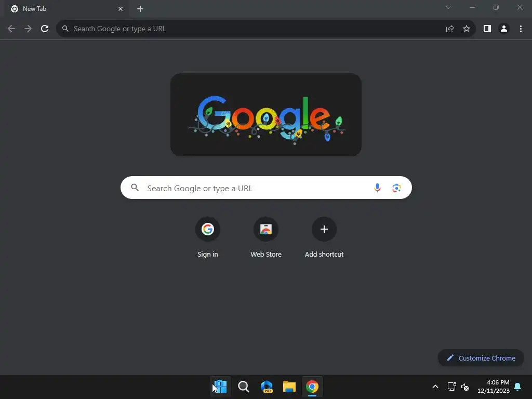Open the Web Store shortcut
Screen dimensions: 532x399
266,237
